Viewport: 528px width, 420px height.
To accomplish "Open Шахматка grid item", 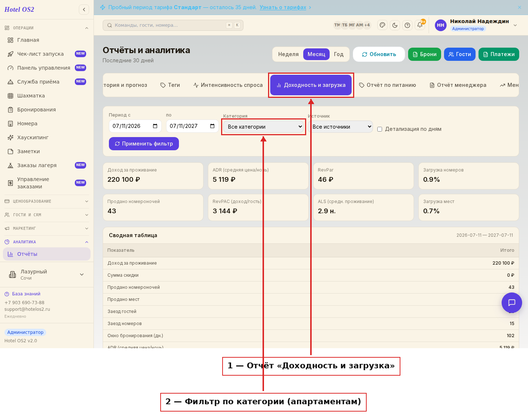I will [47, 96].
